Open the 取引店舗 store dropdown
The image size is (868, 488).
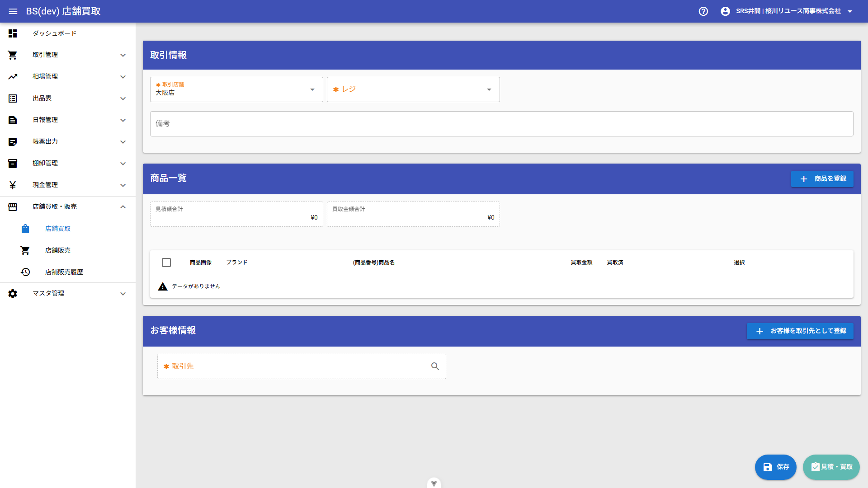click(236, 89)
